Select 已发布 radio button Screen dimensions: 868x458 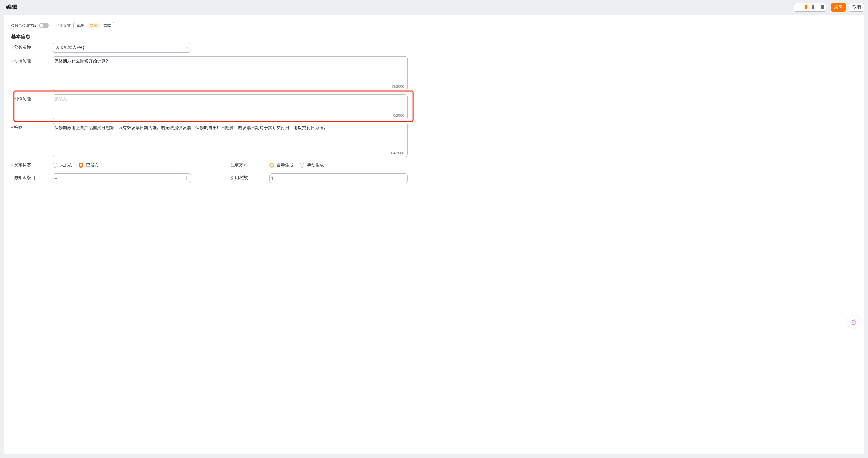[x=81, y=165]
